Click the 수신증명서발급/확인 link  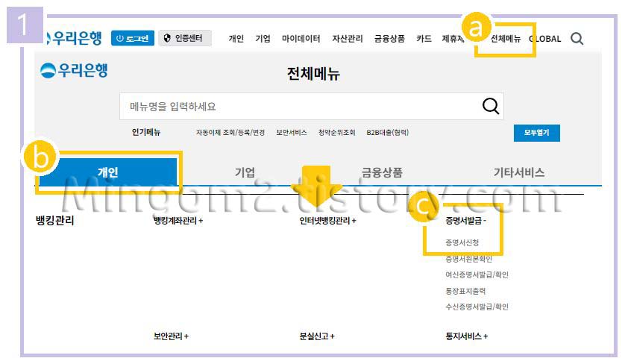pos(477,307)
